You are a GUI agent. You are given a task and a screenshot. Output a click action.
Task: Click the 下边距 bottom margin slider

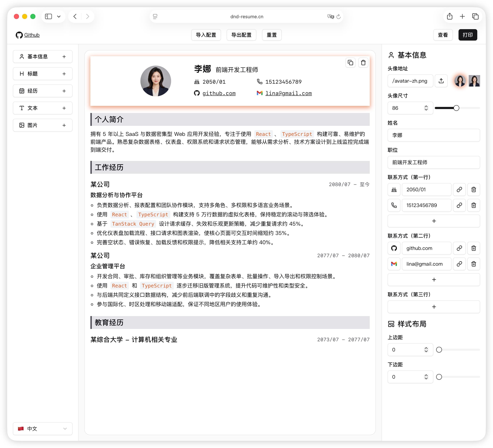(x=458, y=377)
